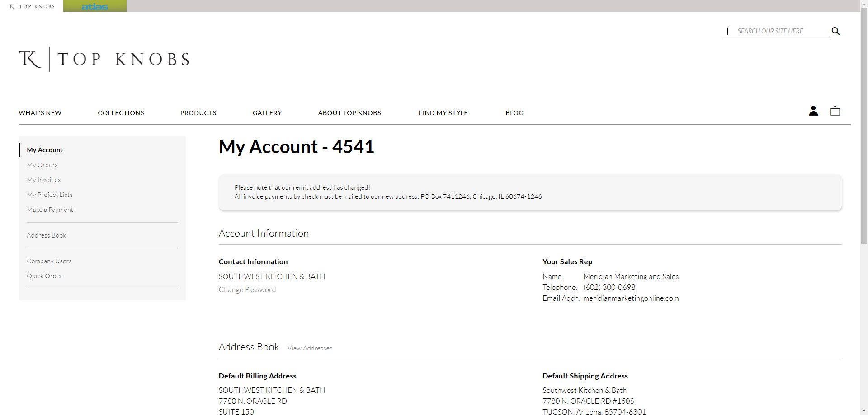Open Address Book in the sidebar
The image size is (868, 415).
pyautogui.click(x=47, y=235)
